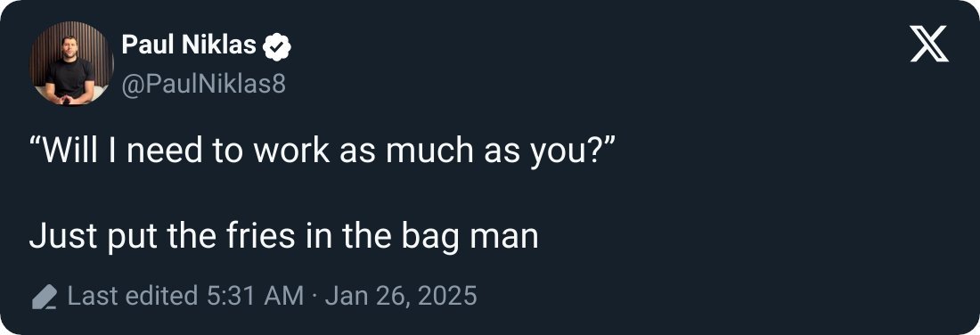Click the Jan 26, 2025 date
This screenshot has width=980, height=335.
point(401,296)
